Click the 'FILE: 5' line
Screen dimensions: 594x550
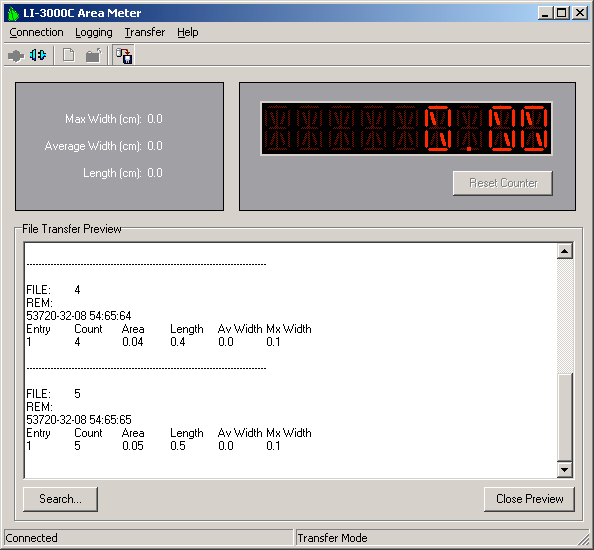click(x=53, y=394)
